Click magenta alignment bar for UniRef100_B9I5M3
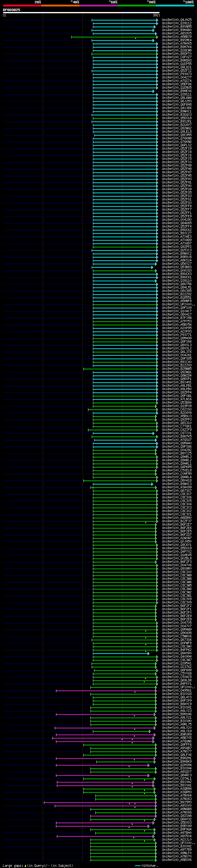Viewport: 197px width, 868px height. coord(100,802)
